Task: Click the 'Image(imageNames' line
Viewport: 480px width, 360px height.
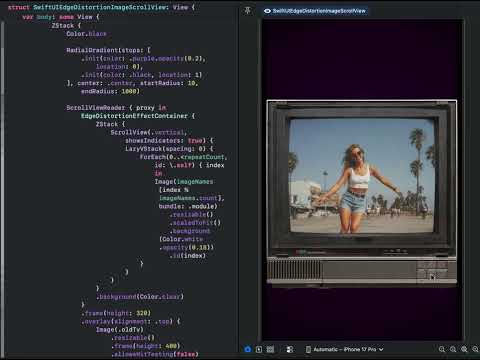Action: click(x=184, y=182)
